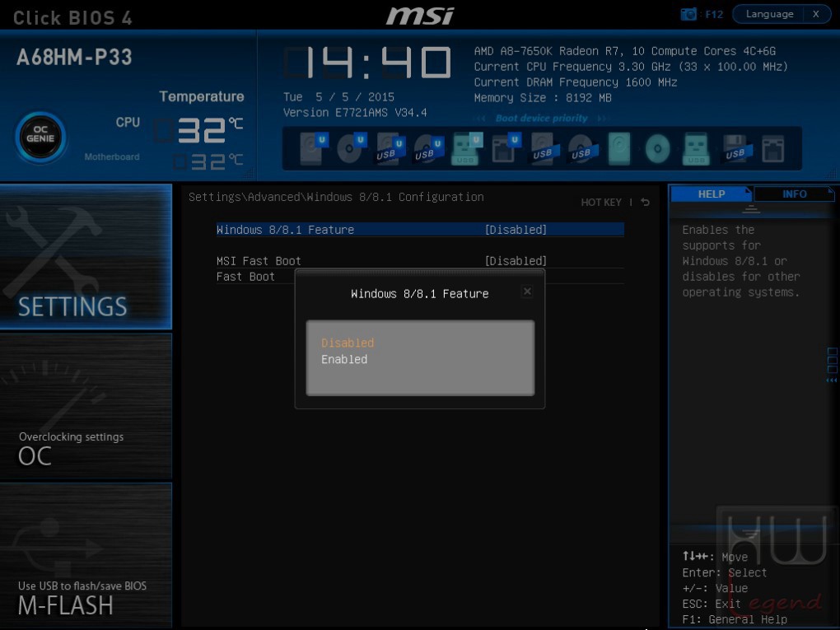Choose Enabled in the Windows 8/8.1 Feature popup

point(344,359)
